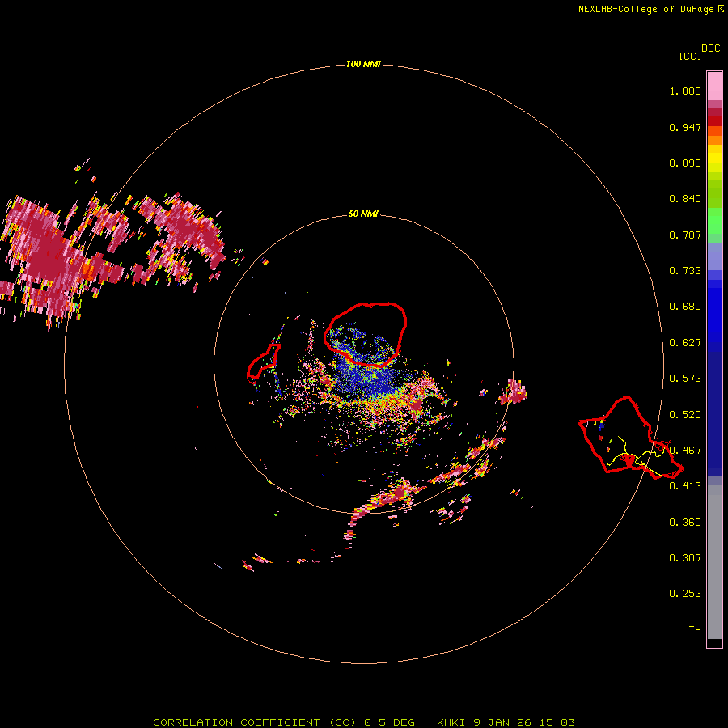Viewport: 728px width, 728px height.
Task: Click the 0.947 scale value
Action: [x=685, y=127]
